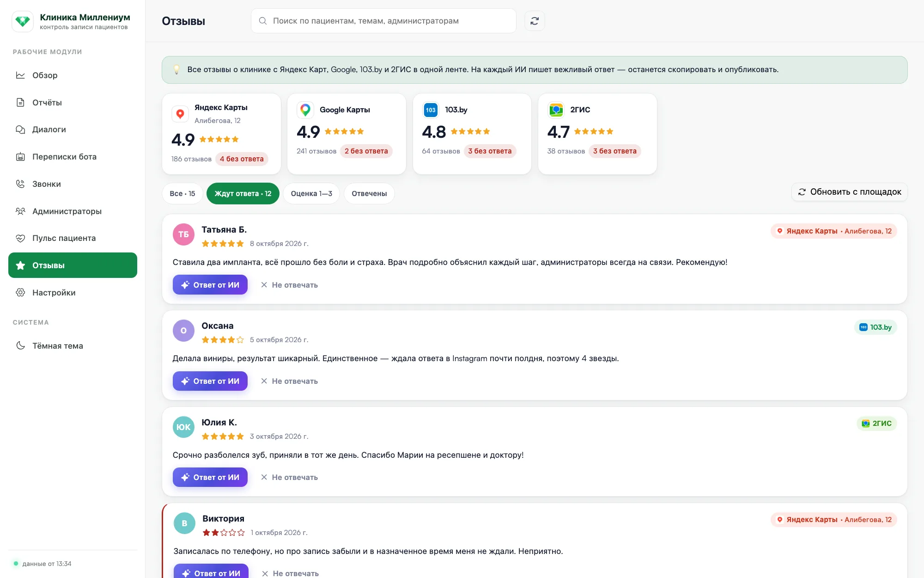Open Настройки in the sidebar
The height and width of the screenshot is (578, 924).
point(73,293)
